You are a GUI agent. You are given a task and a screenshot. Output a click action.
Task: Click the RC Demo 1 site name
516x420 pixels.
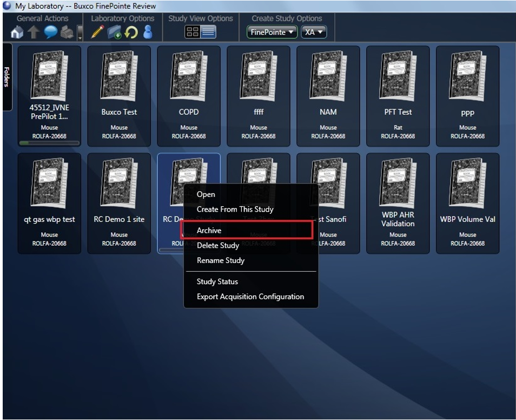coord(119,219)
